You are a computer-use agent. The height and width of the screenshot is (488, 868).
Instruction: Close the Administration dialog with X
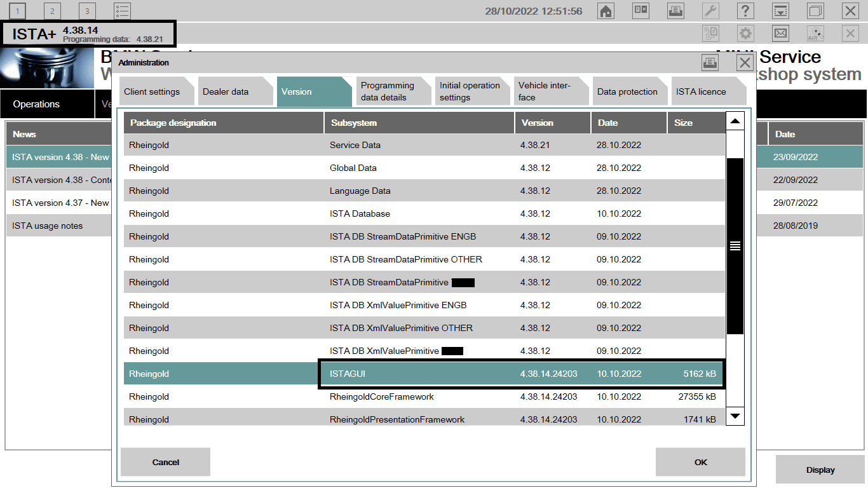pyautogui.click(x=745, y=62)
